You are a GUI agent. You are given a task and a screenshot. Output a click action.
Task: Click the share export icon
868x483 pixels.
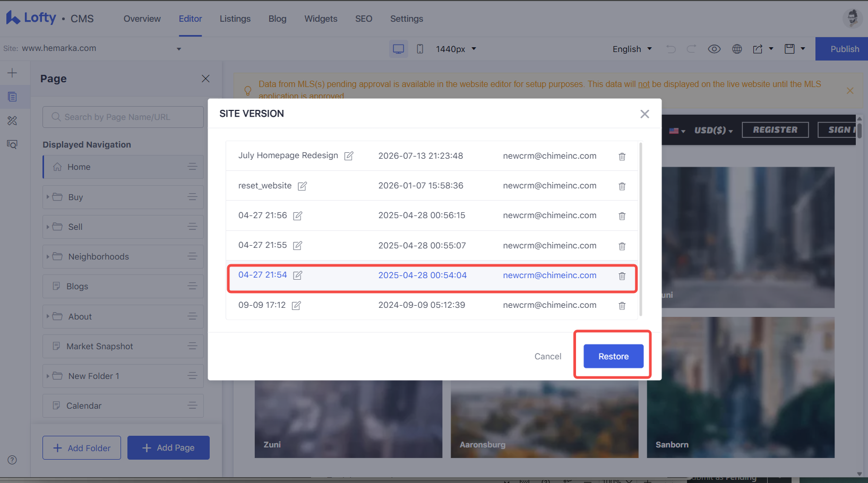758,49
